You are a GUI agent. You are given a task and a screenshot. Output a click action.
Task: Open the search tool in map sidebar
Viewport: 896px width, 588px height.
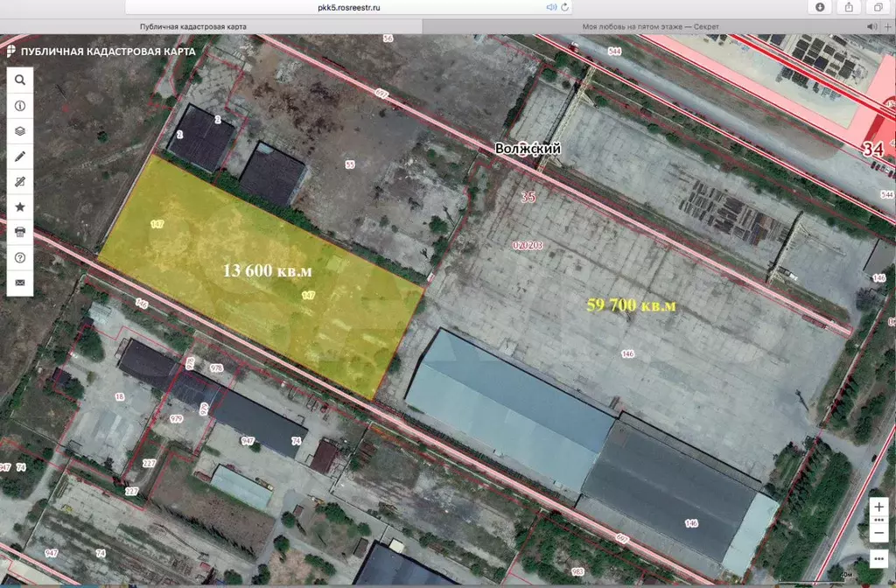[x=20, y=80]
